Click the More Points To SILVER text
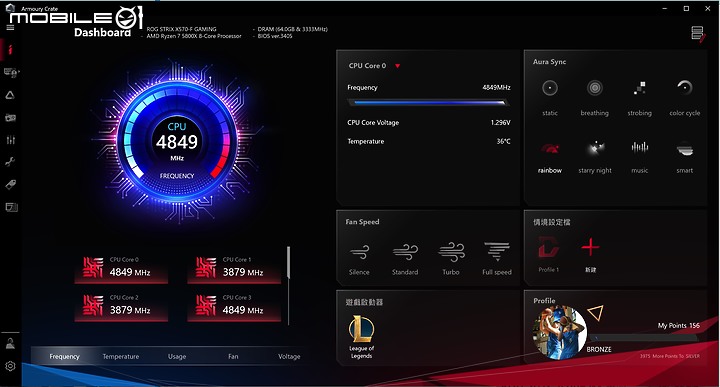This screenshot has width=720, height=387. pyautogui.click(x=670, y=356)
